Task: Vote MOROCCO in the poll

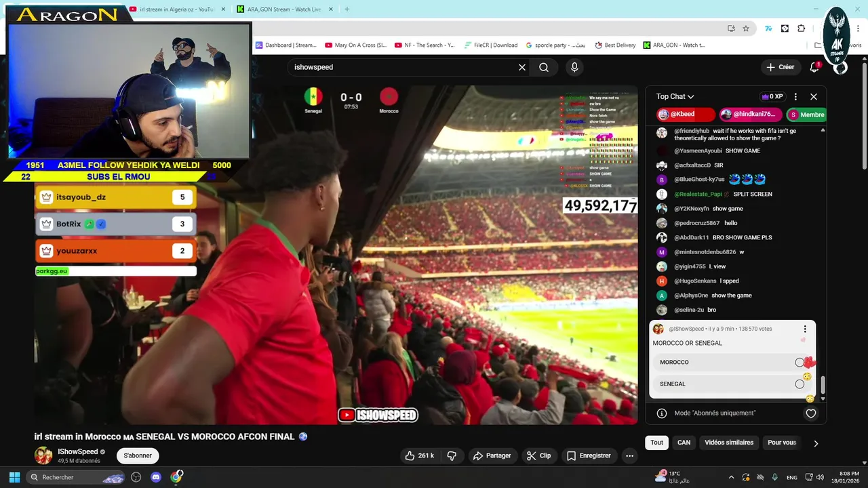Action: [732, 362]
